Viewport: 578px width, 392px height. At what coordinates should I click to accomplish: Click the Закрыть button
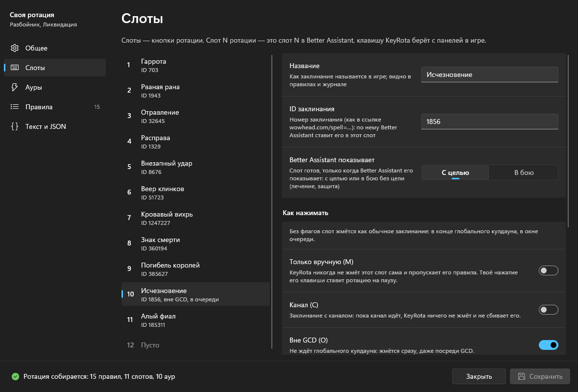[479, 376]
